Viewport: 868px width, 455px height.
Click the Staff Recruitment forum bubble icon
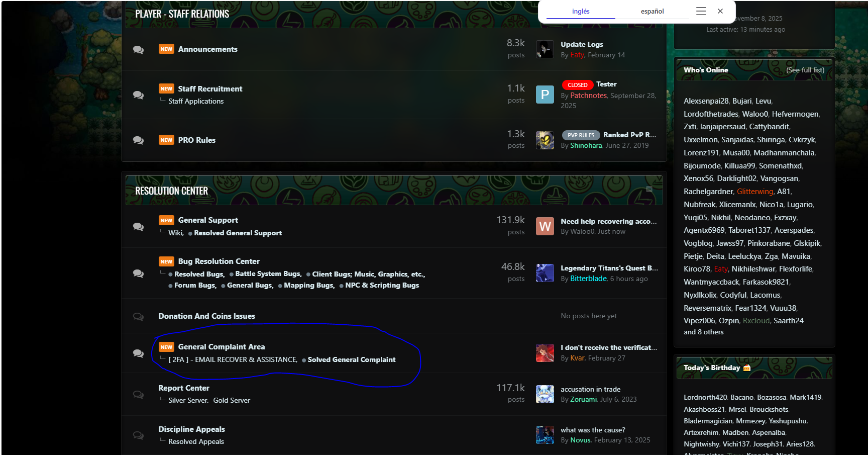(138, 95)
